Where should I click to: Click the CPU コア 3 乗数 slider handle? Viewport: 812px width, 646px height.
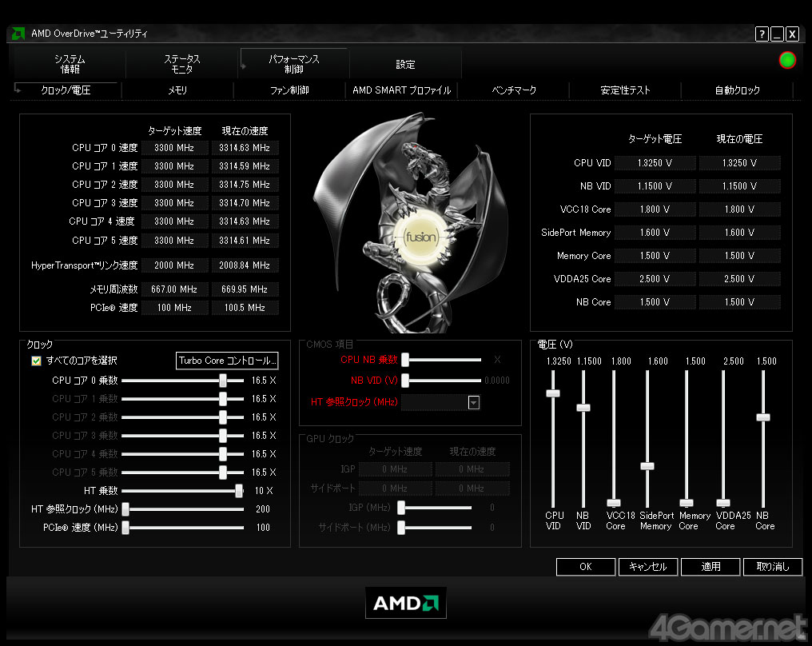click(x=223, y=436)
